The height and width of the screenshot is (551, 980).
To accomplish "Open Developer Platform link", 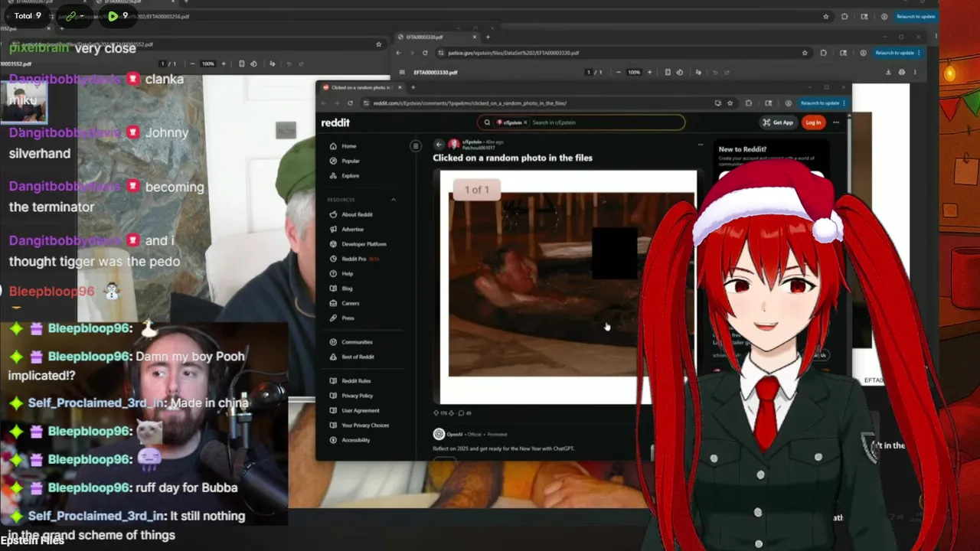I will click(x=358, y=244).
